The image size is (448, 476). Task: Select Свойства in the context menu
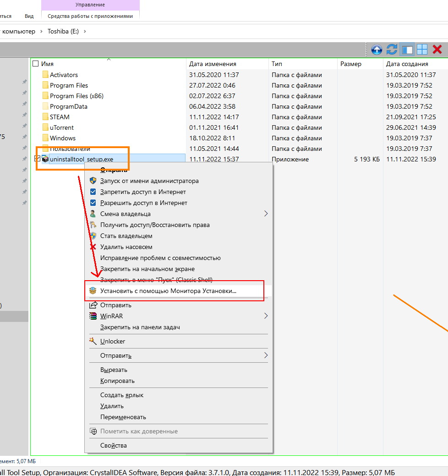pos(114,445)
